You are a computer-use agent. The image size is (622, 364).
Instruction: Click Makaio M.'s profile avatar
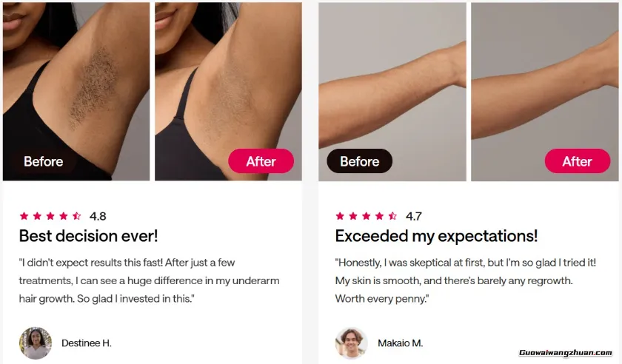coord(352,343)
